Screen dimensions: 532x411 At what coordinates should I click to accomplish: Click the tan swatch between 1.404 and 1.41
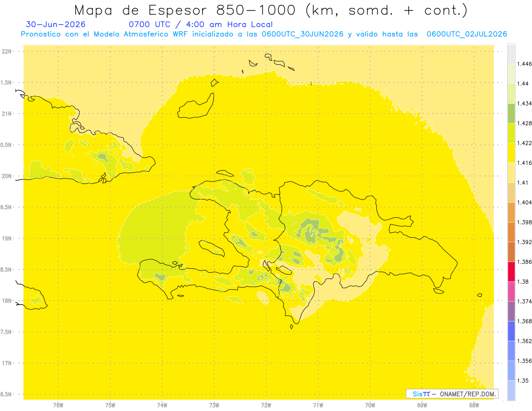[511, 192]
